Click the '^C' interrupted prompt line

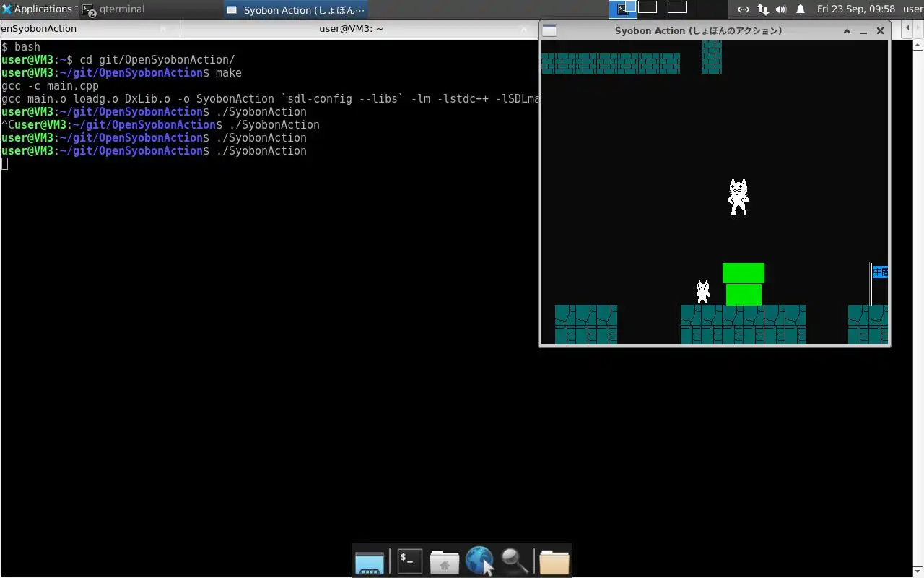pos(160,125)
